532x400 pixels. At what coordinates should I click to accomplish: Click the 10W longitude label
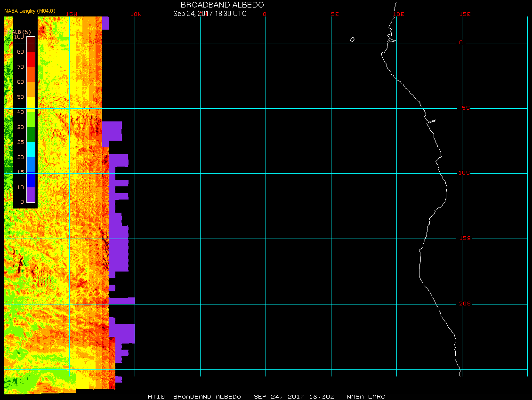pyautogui.click(x=135, y=14)
